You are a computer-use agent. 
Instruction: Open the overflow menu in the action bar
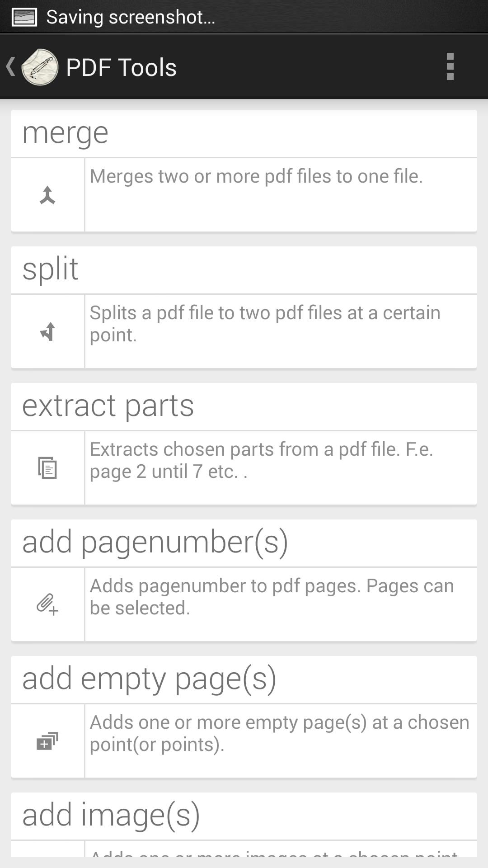(450, 66)
